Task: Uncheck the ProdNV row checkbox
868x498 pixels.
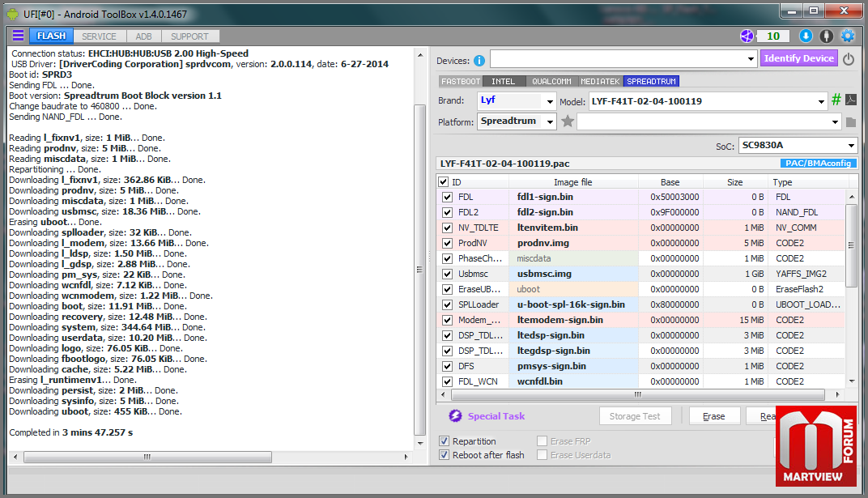Action: coord(447,244)
